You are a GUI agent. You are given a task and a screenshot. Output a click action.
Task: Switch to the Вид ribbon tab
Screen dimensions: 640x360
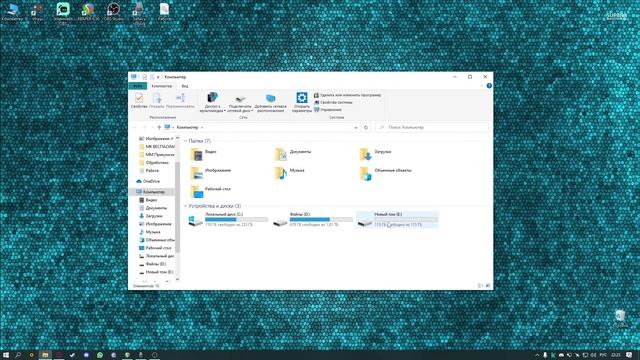point(185,86)
